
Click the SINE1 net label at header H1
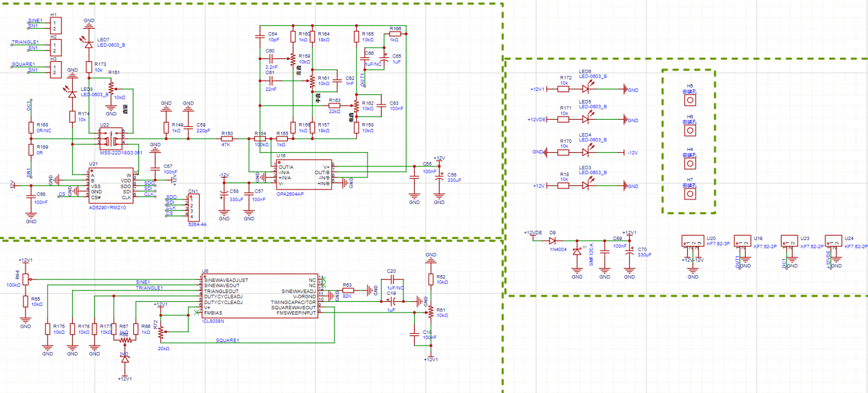coord(35,20)
